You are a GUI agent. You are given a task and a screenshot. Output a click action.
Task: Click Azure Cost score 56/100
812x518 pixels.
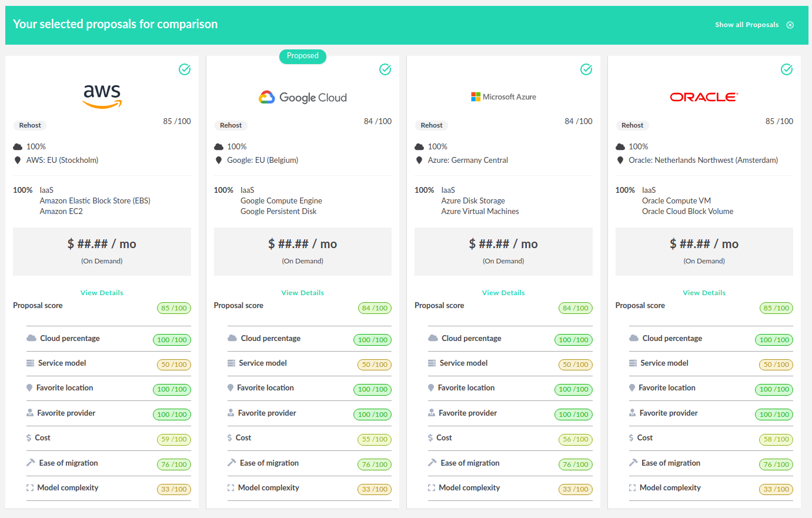(576, 439)
